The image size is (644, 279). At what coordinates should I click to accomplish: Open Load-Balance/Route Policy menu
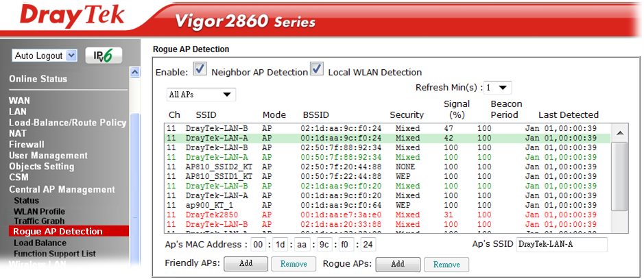[x=67, y=123]
